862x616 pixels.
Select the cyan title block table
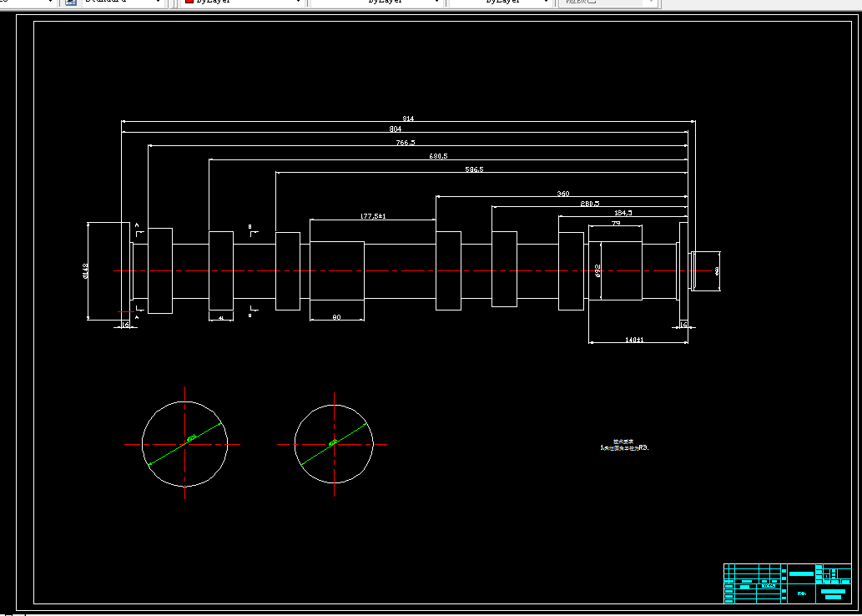pyautogui.click(x=787, y=583)
